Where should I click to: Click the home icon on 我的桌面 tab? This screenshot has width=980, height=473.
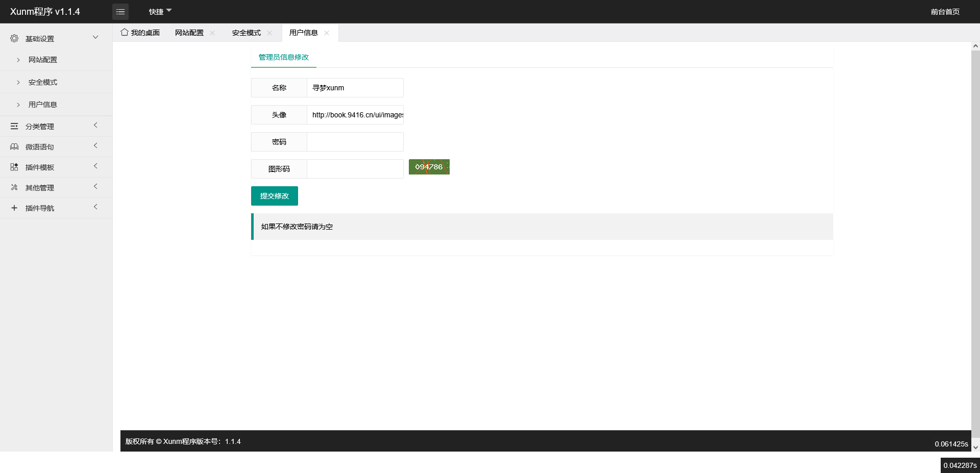(125, 32)
